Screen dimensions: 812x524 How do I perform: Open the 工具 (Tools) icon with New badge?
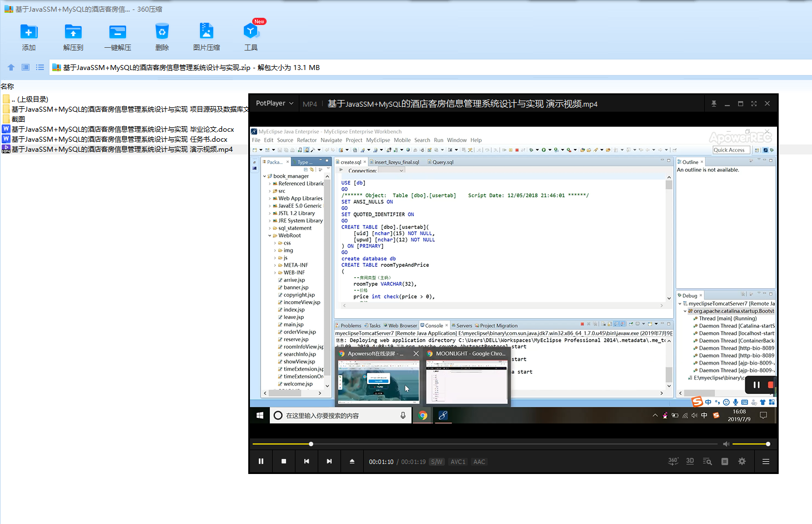point(251,31)
